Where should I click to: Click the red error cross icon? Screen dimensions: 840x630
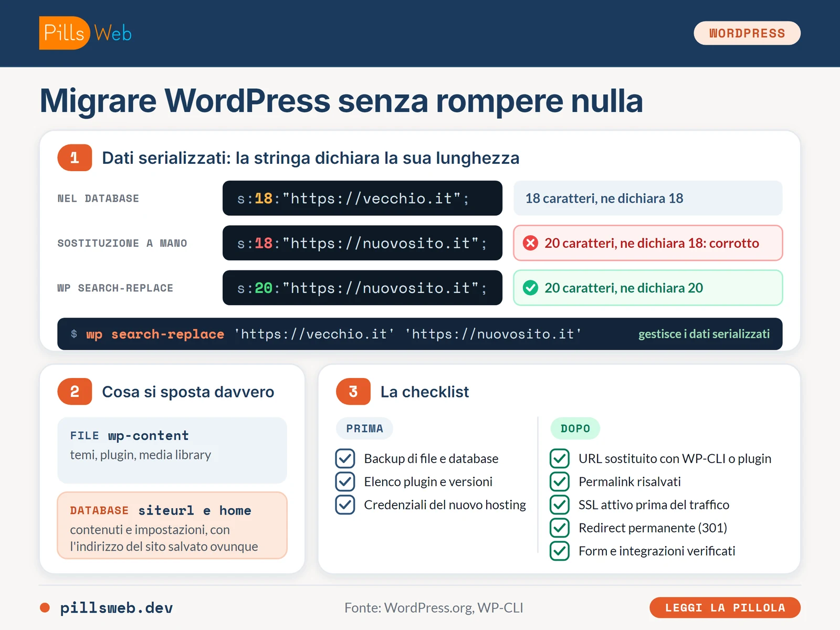(x=531, y=243)
